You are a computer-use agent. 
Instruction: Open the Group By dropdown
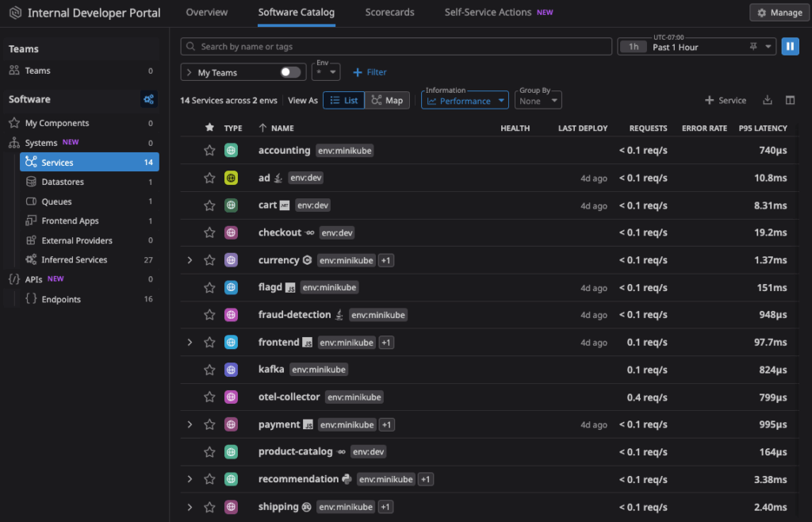click(538, 100)
